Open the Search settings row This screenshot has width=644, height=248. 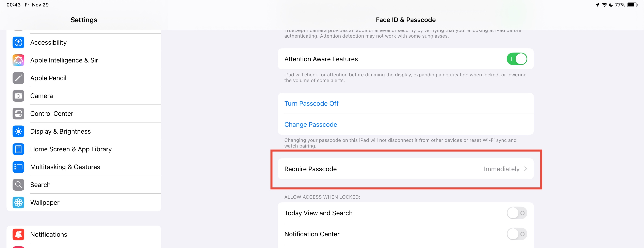click(40, 185)
